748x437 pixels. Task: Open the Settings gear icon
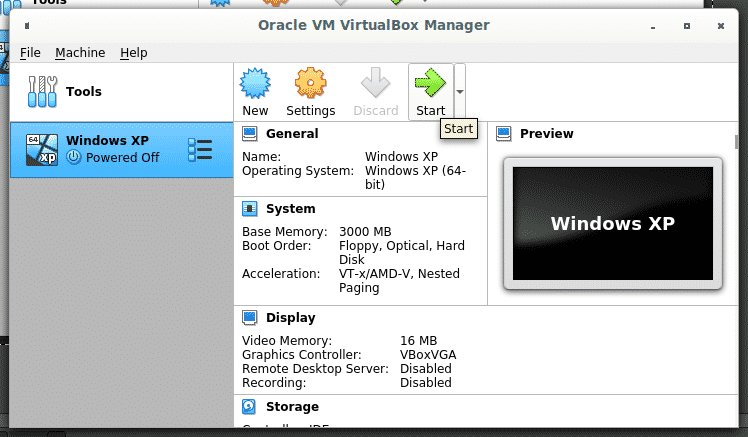tap(310, 84)
